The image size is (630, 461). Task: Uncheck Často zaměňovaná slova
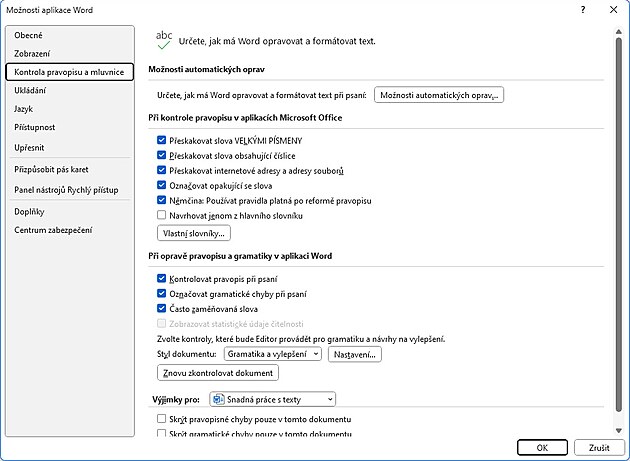point(162,309)
